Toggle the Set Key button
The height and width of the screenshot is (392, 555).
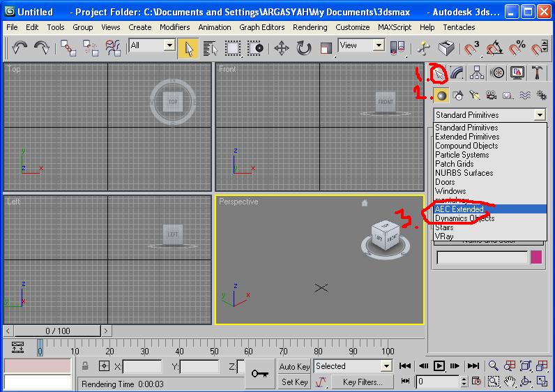pos(294,382)
